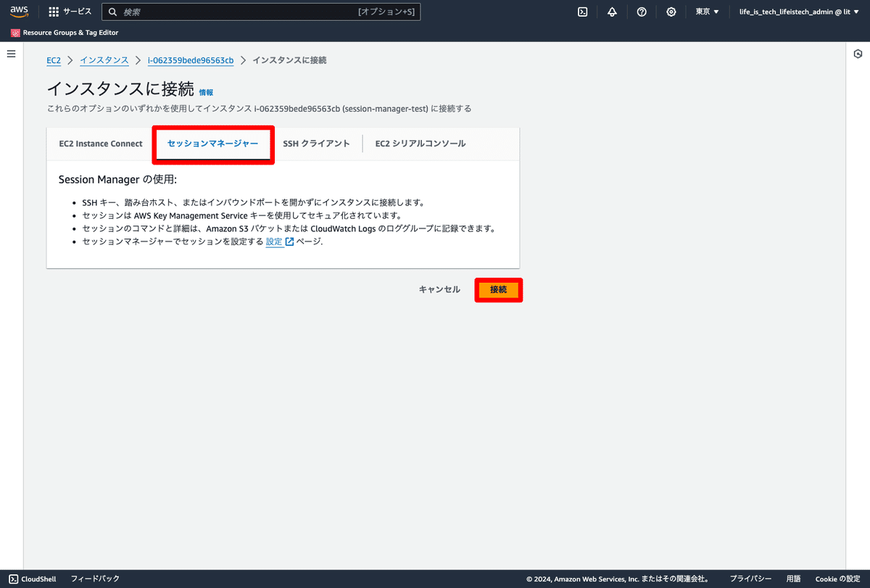Click the Session Manager の使用: heading
Screen dimensions: 870x588
coord(117,178)
